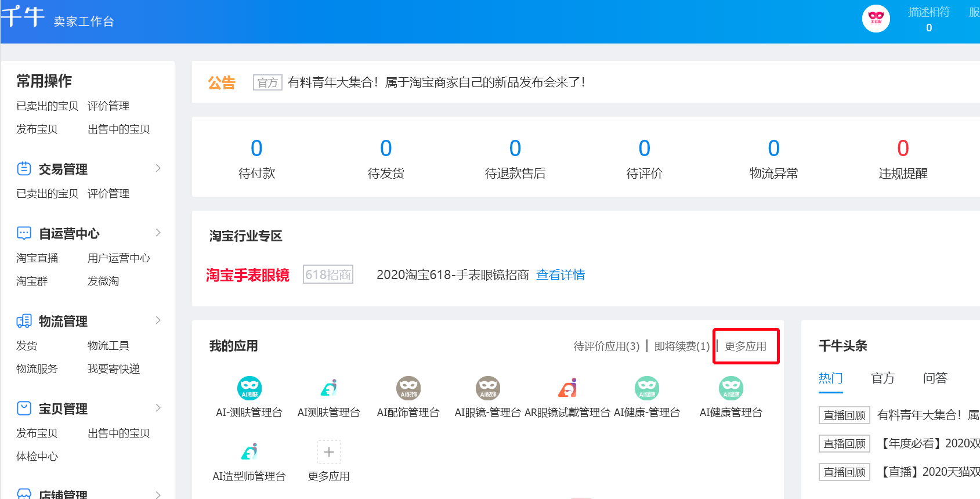Screen dimensions: 980x499
Task: Open 淘宝群 link
Action: coord(32,281)
